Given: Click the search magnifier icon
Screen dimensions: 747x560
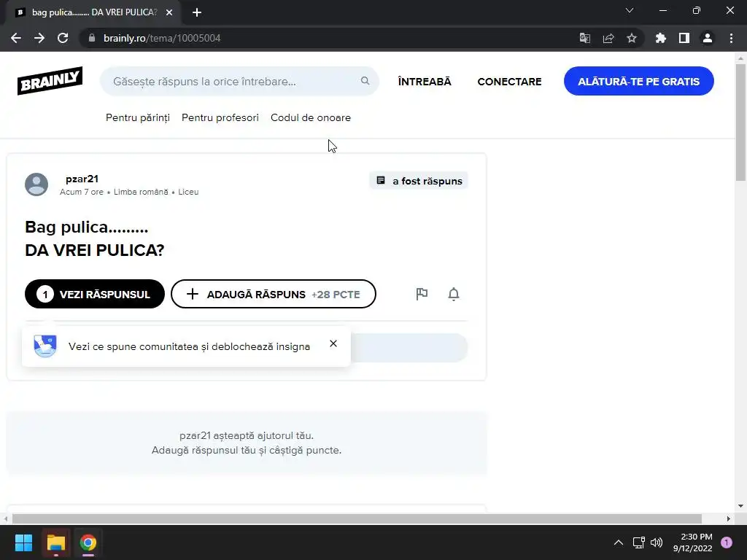Looking at the screenshot, I should (365, 81).
